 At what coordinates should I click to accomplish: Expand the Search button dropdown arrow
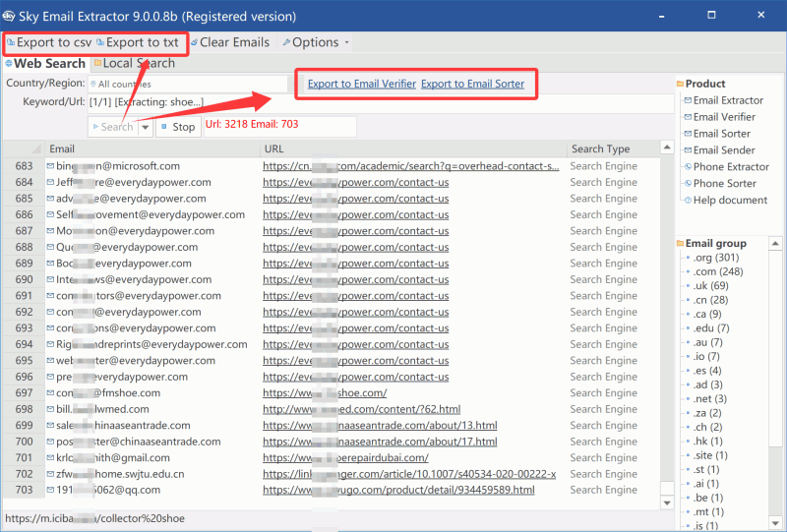point(146,127)
